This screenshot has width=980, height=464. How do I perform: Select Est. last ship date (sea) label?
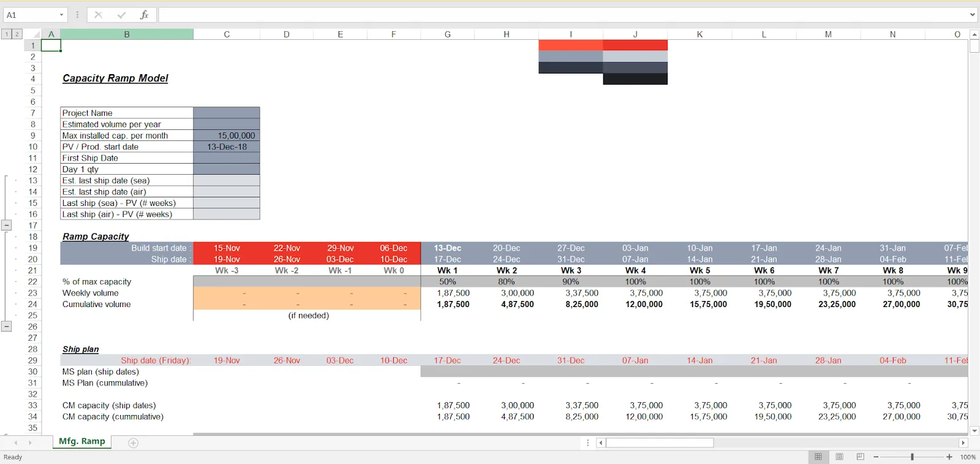127,180
